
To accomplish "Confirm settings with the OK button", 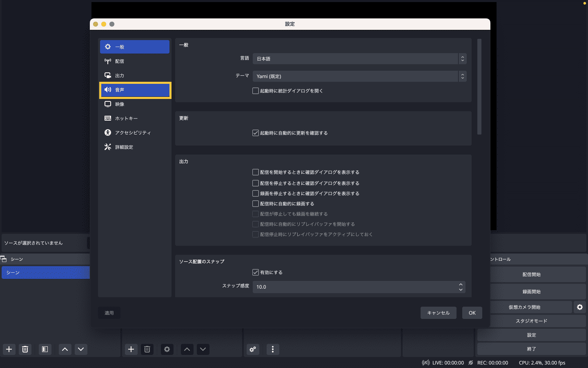I will pos(472,313).
